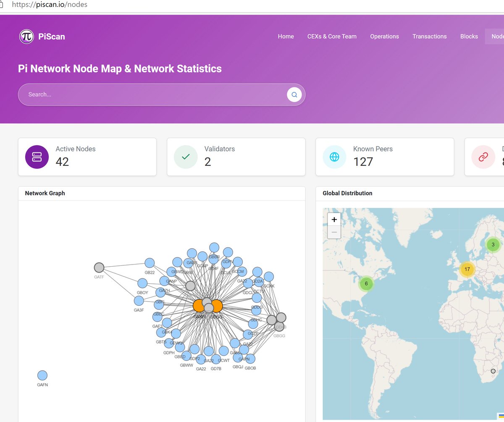This screenshot has width=504, height=422.
Task: Click the yellow cluster marker 17
Action: pos(467,269)
